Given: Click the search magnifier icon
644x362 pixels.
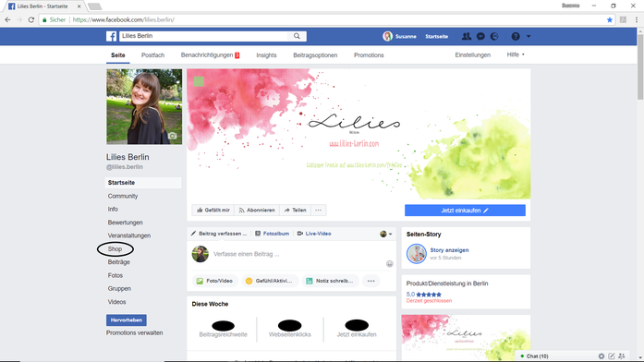Looking at the screenshot, I should pyautogui.click(x=297, y=36).
